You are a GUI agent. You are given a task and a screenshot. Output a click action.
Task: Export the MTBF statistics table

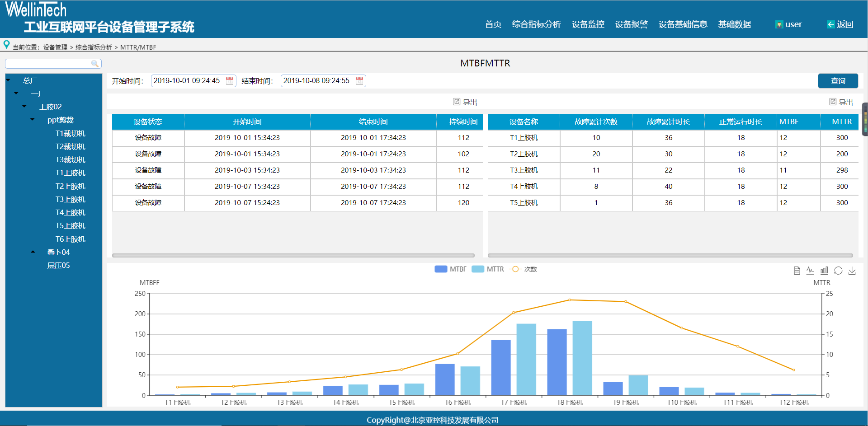click(841, 102)
